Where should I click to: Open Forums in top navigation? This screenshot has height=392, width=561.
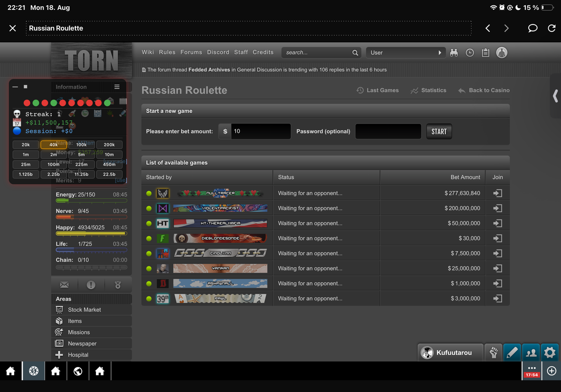pyautogui.click(x=191, y=52)
